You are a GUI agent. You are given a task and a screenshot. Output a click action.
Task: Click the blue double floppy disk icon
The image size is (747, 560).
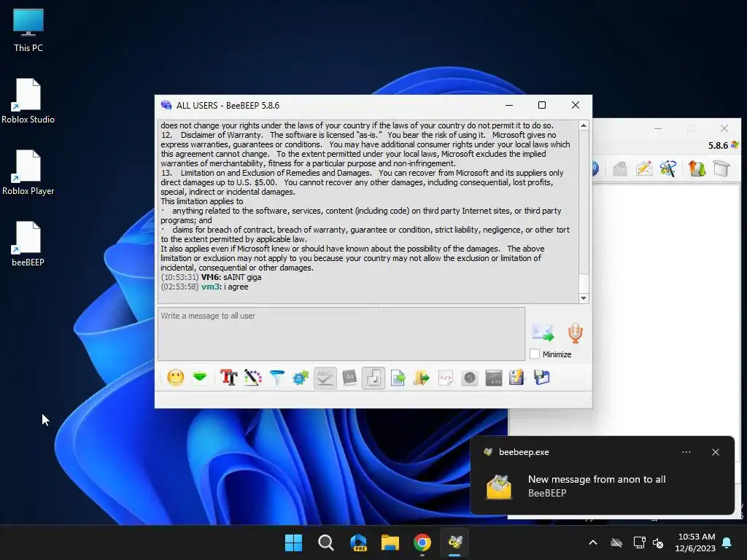[542, 378]
